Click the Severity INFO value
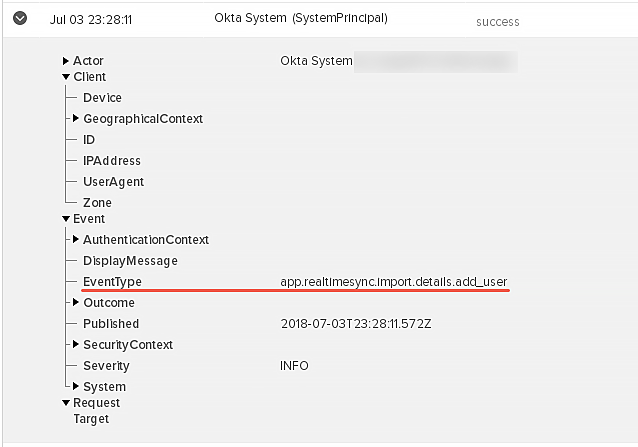 click(x=294, y=366)
